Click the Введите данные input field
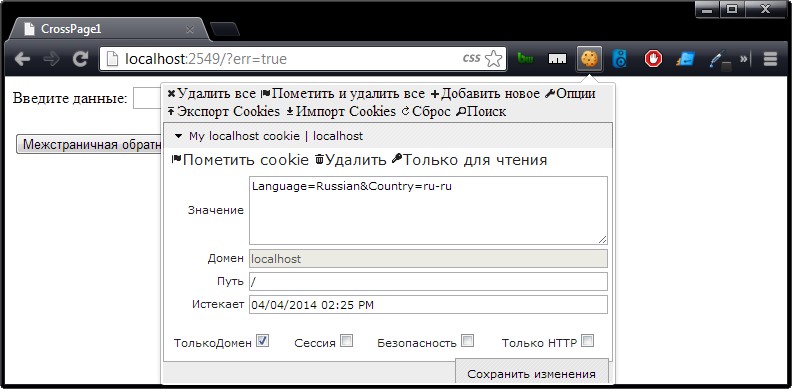792x389 pixels. point(146,98)
